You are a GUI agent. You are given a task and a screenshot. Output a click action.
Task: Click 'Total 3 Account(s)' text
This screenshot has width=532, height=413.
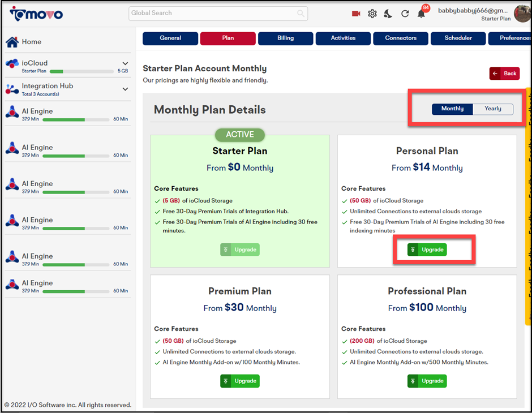(x=40, y=94)
